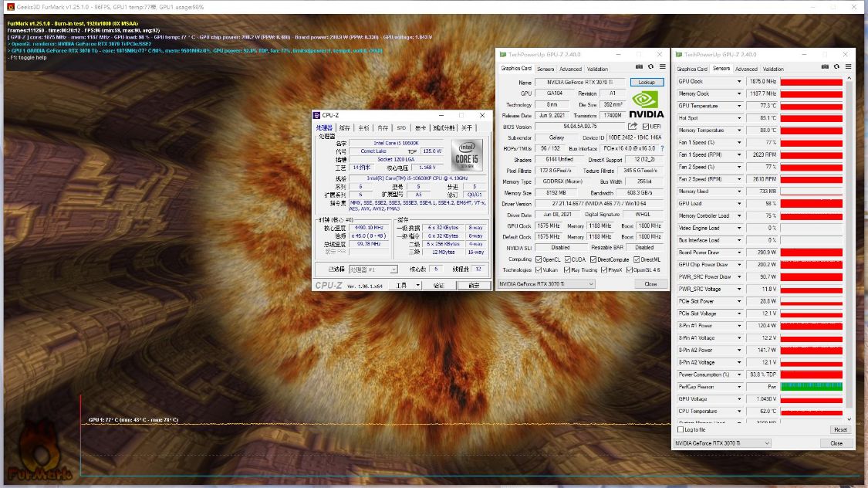This screenshot has height=488, width=868.
Task: Click the 确定 (OK) button in CPU-Z
Action: 474,285
